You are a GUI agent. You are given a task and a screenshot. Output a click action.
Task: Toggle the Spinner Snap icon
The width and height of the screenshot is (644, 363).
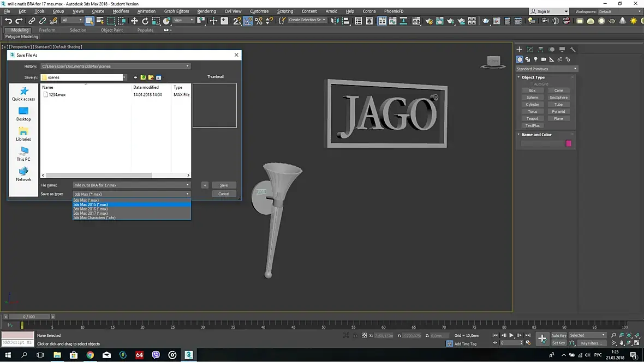pos(270,21)
